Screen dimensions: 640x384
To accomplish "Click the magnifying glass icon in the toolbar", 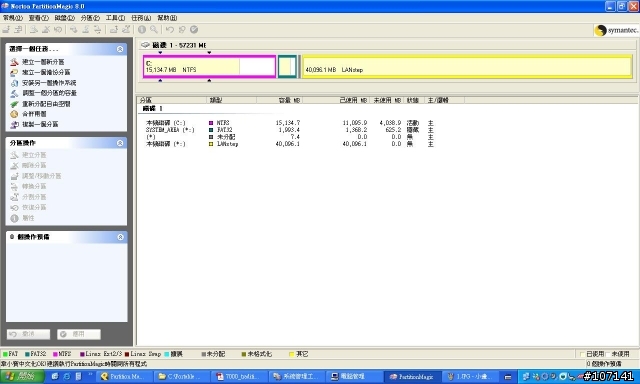I will pos(153,29).
